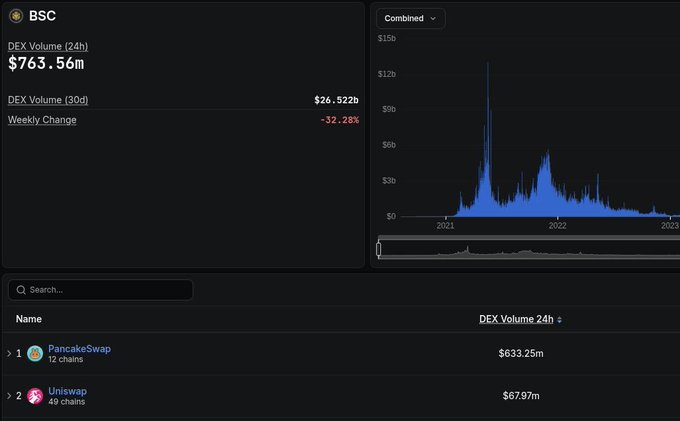Click the $15b y-axis label

386,39
